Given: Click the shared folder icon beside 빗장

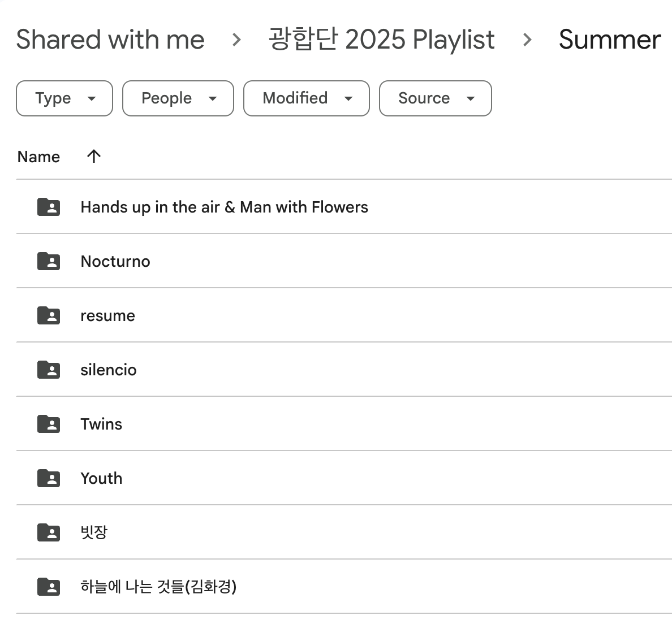Looking at the screenshot, I should pos(49,532).
